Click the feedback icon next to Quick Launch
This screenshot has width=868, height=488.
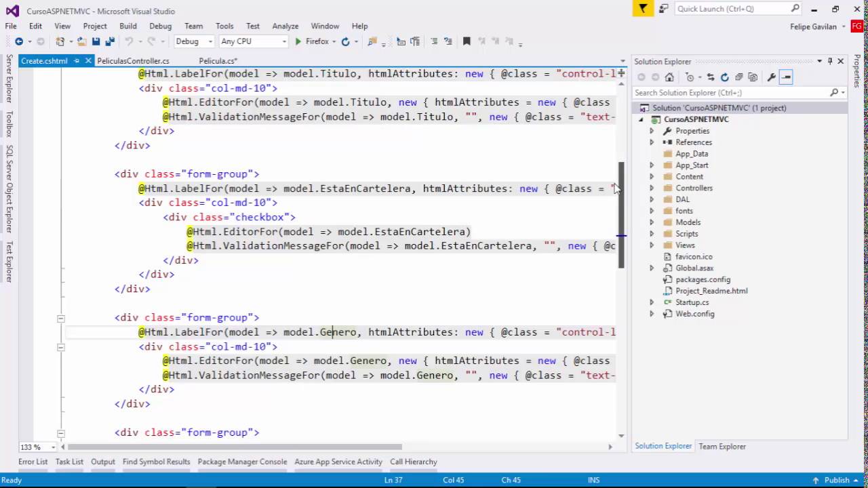click(663, 8)
